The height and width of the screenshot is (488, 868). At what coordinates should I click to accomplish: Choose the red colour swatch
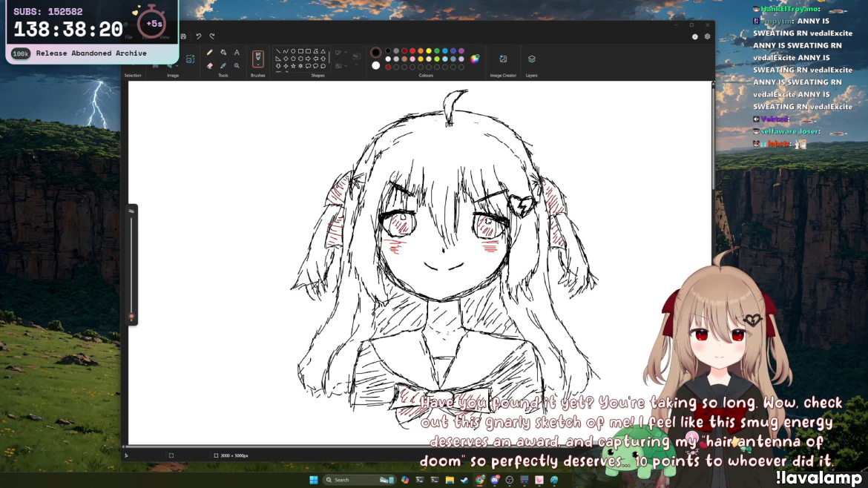(x=412, y=51)
